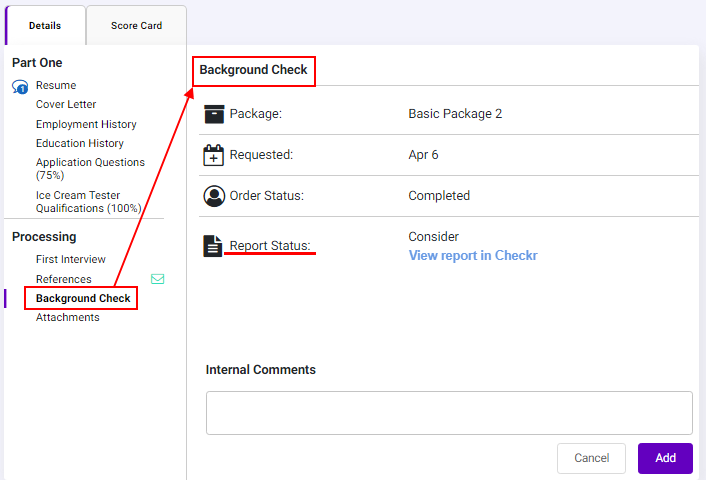Open Ice Cream Tester Qualifications (100%)
This screenshot has width=706, height=480.
(89, 202)
